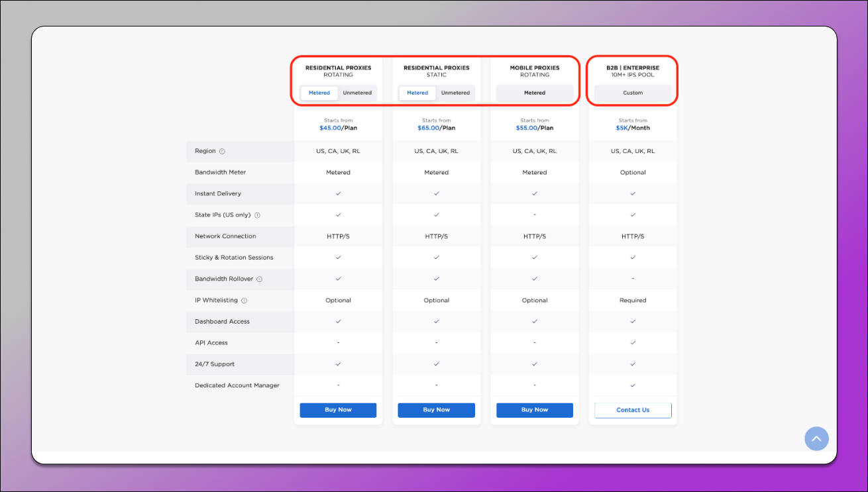The height and width of the screenshot is (492, 868).
Task: Click the info icon beside State IPs (US only)
Action: pos(257,215)
